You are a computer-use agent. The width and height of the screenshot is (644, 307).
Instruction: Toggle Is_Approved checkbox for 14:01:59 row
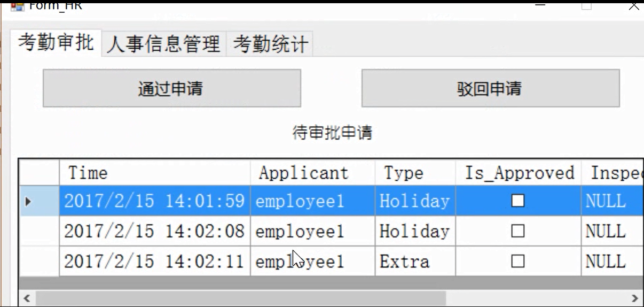click(x=517, y=201)
